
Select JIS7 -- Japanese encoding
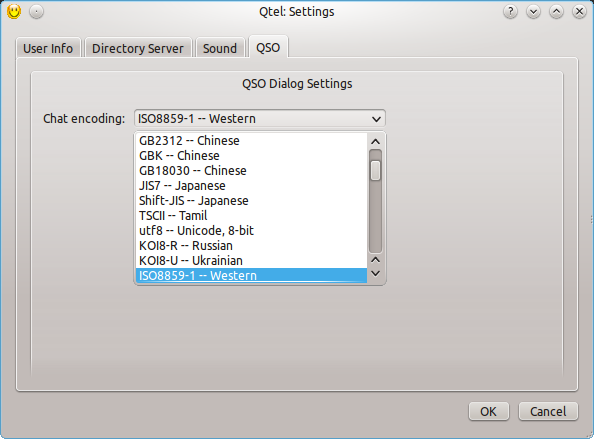click(251, 186)
